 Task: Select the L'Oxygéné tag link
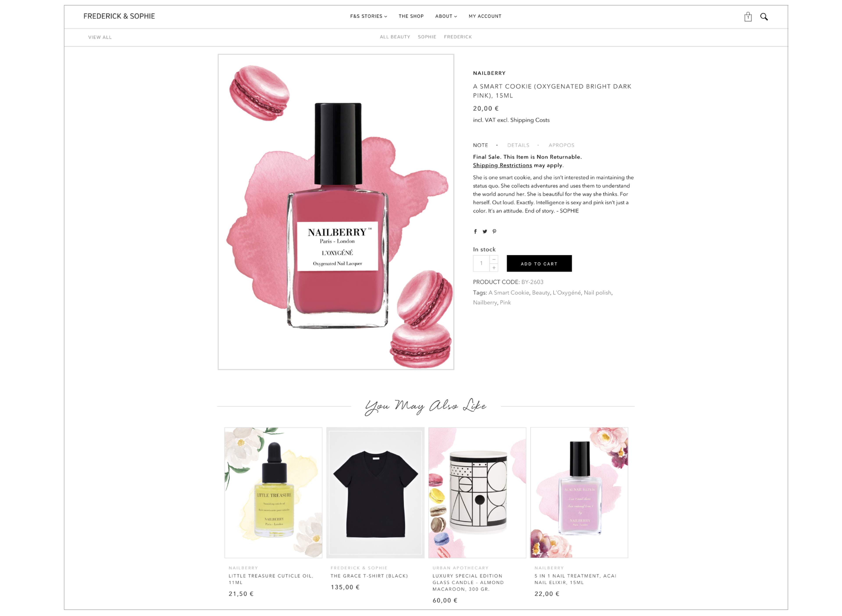(566, 293)
